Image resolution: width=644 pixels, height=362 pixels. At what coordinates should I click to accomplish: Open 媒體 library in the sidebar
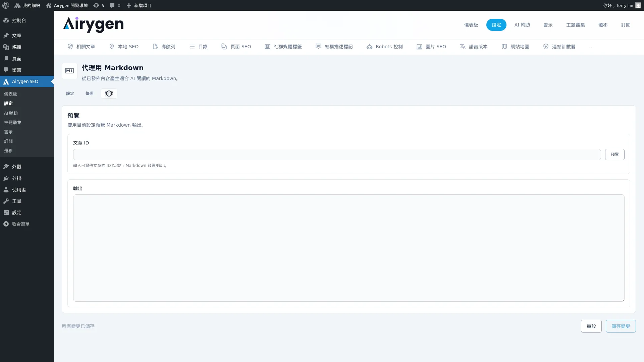pyautogui.click(x=27, y=47)
